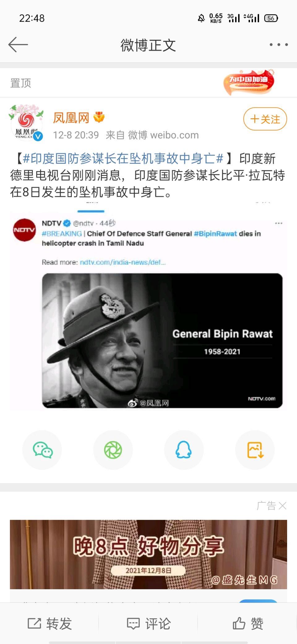Follow 凤凰网 with the +关注 button
This screenshot has width=297, height=644.
pos(265,119)
